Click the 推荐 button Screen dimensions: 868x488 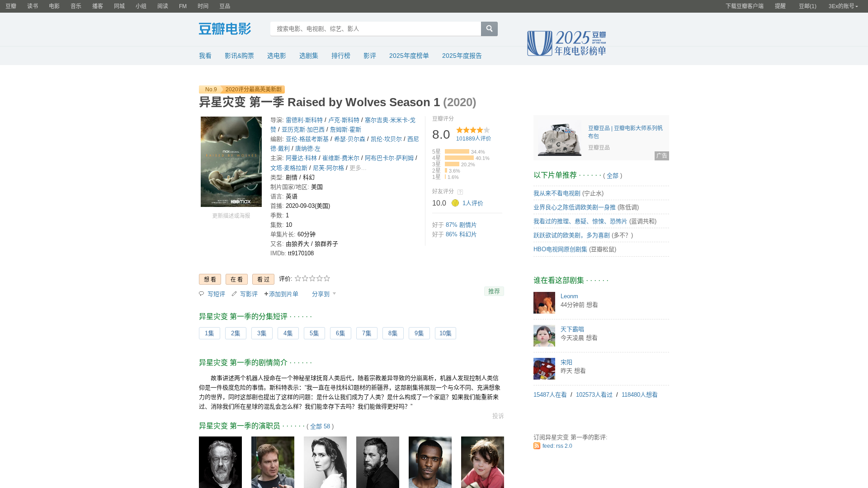[x=494, y=291]
